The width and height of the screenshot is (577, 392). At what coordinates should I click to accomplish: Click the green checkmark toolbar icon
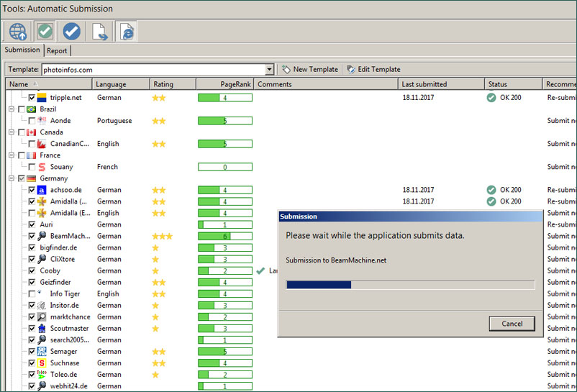[45, 32]
